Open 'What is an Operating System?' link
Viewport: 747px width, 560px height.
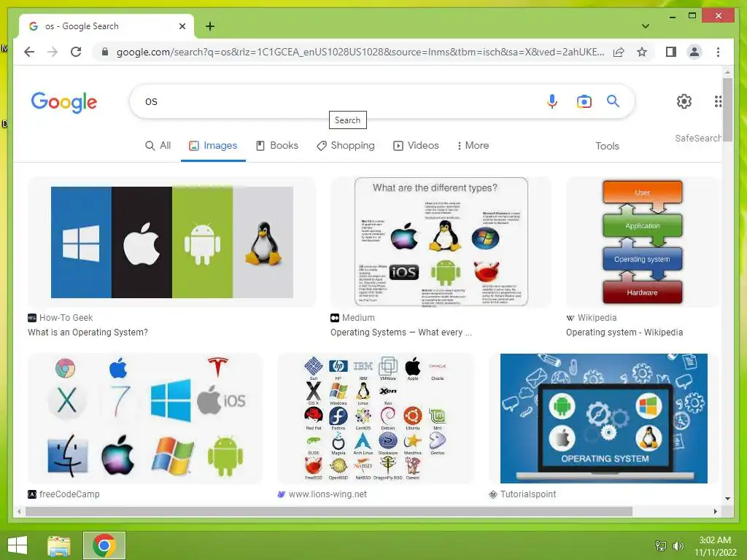coord(88,332)
